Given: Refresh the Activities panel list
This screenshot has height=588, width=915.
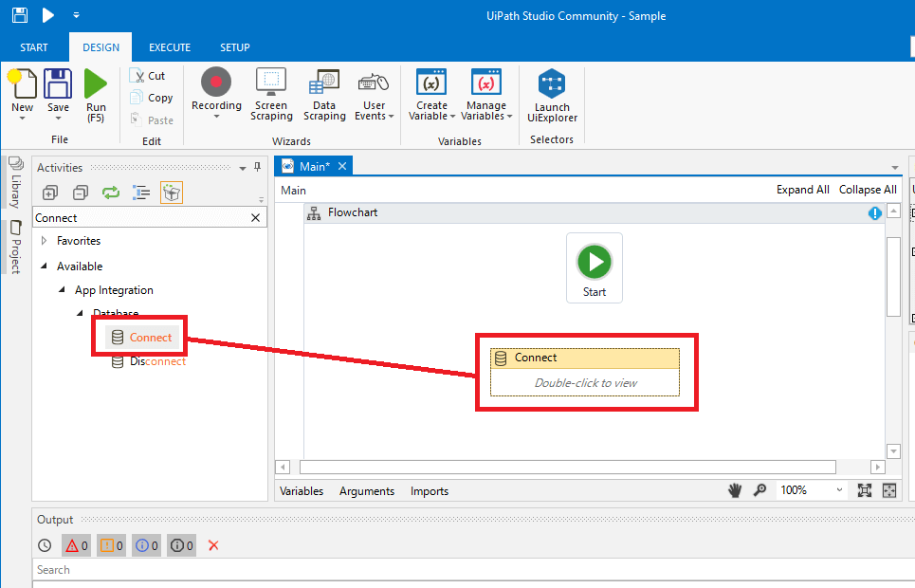Looking at the screenshot, I should click(111, 193).
